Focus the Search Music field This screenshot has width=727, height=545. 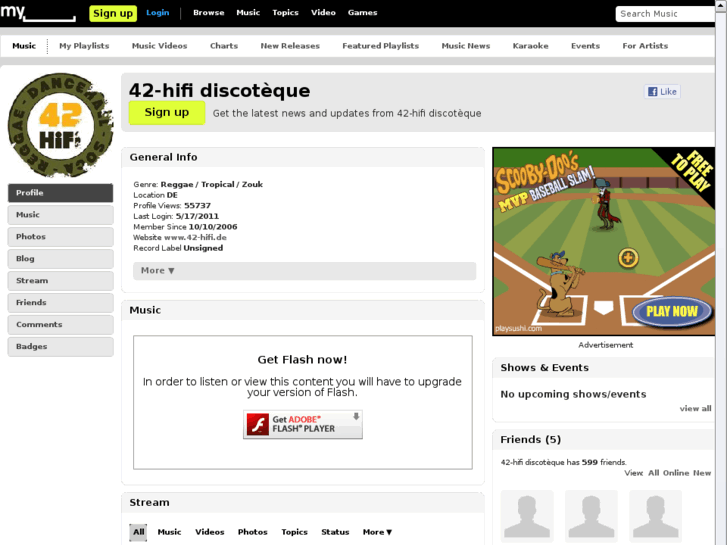(x=665, y=14)
